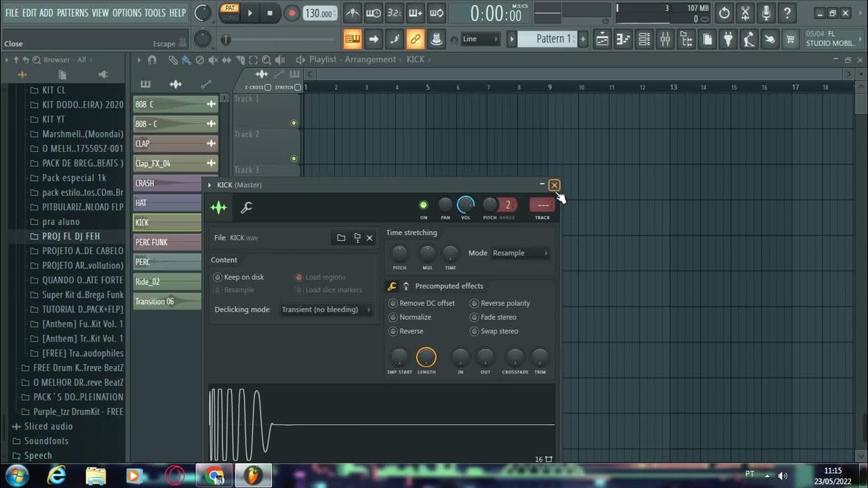The height and width of the screenshot is (488, 868).
Task: Open the audio editor scissors icon
Action: click(745, 13)
